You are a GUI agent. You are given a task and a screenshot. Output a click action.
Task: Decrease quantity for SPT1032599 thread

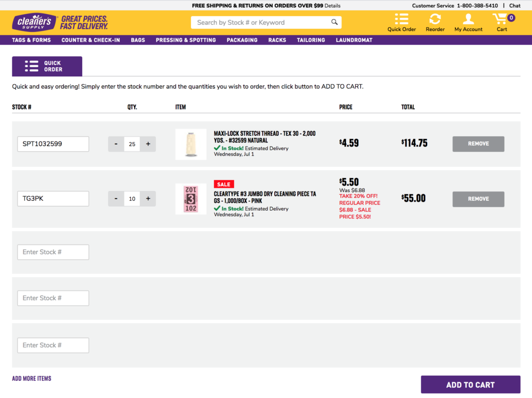(x=116, y=144)
